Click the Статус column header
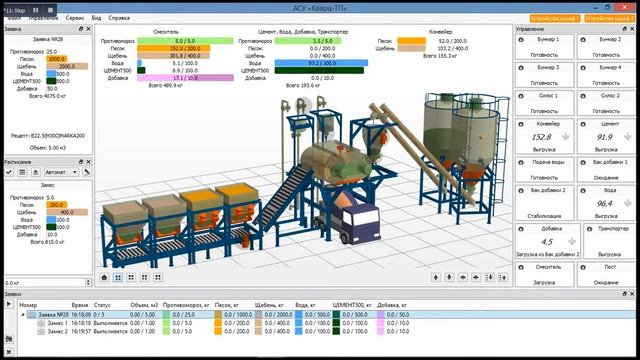640x360 pixels. (x=102, y=305)
